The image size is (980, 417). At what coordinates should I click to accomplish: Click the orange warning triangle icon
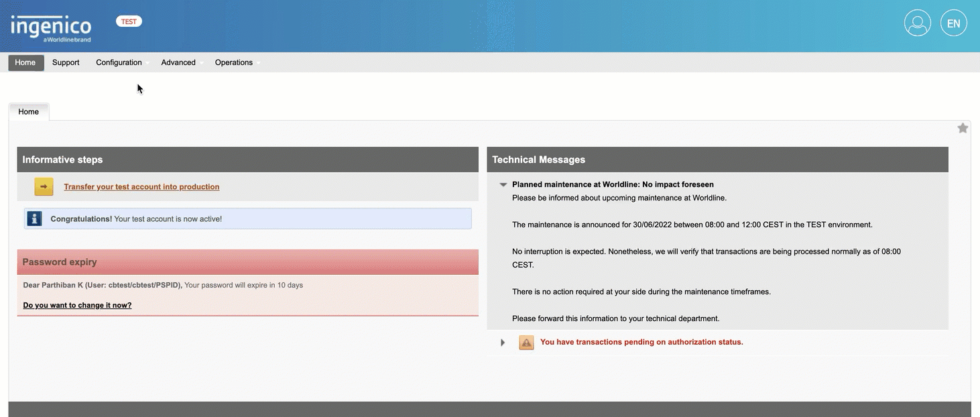526,343
